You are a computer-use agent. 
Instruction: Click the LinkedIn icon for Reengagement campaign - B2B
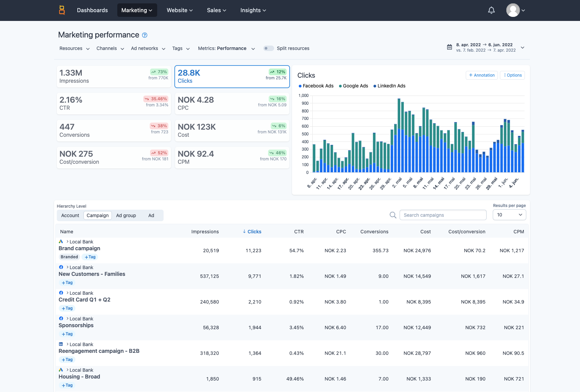coord(61,344)
